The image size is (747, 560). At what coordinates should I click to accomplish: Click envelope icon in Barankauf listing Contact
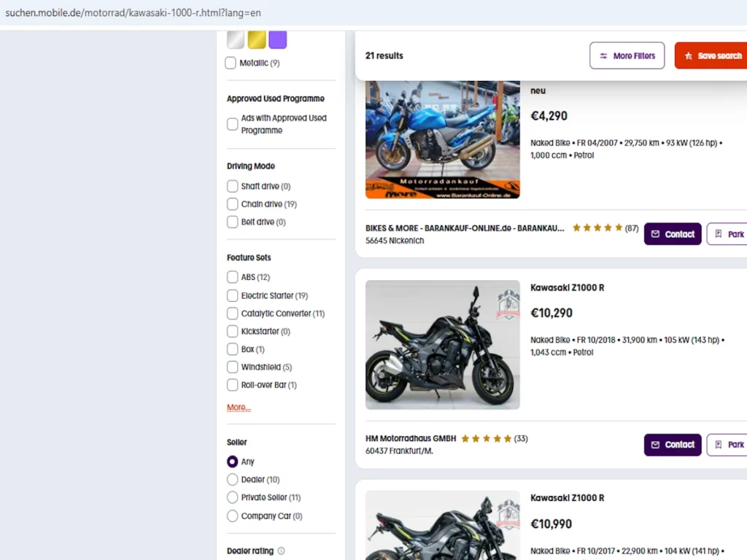point(655,234)
